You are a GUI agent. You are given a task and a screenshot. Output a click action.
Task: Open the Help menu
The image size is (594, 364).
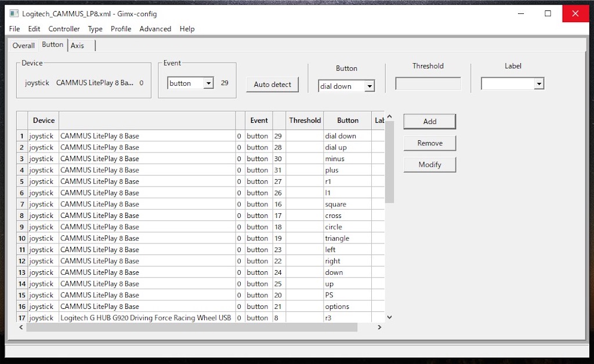pyautogui.click(x=187, y=29)
